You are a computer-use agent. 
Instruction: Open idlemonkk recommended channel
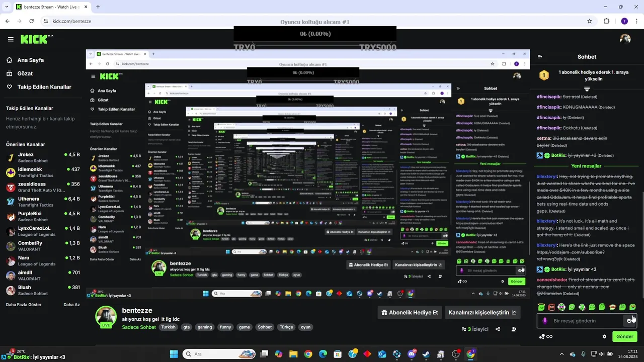click(x=43, y=172)
